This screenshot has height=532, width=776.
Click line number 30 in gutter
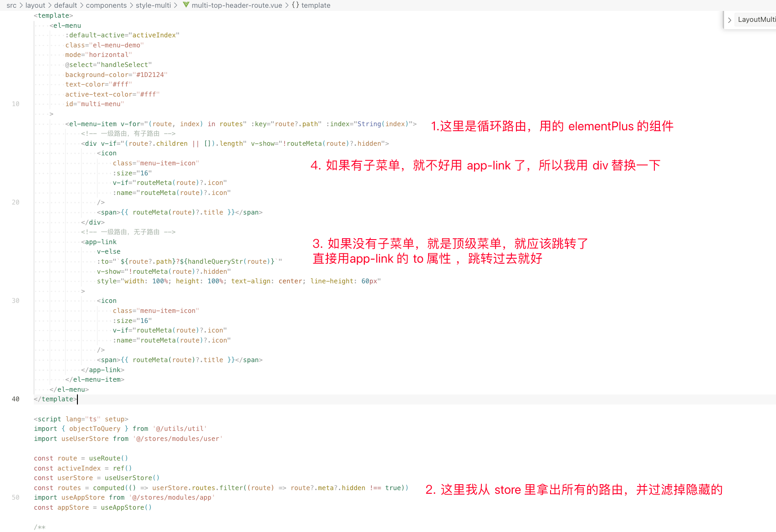click(x=15, y=301)
